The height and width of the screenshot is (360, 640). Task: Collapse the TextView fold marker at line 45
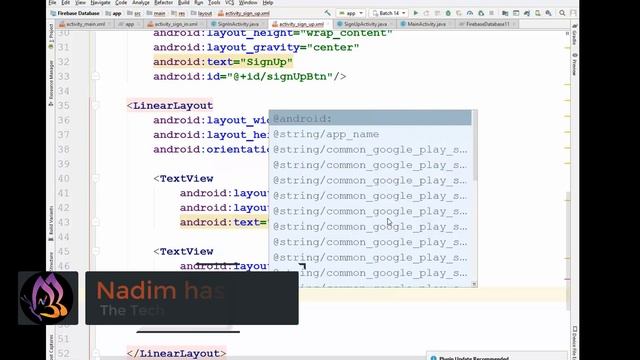pyautogui.click(x=96, y=251)
